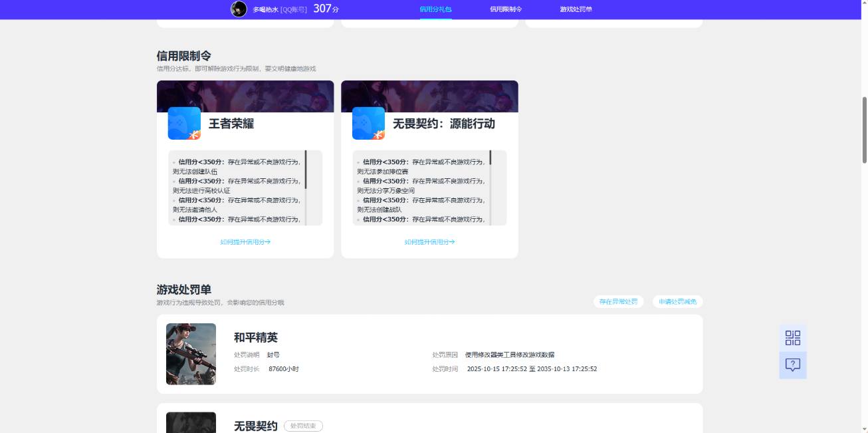Switch to the 游戏处罚单 tab
The width and height of the screenshot is (868, 433).
coord(576,9)
